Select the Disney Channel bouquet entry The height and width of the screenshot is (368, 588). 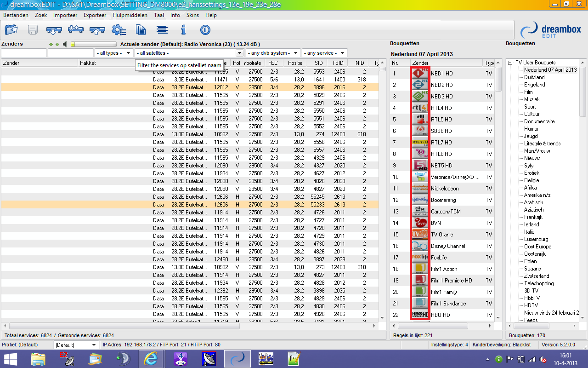(x=442, y=246)
